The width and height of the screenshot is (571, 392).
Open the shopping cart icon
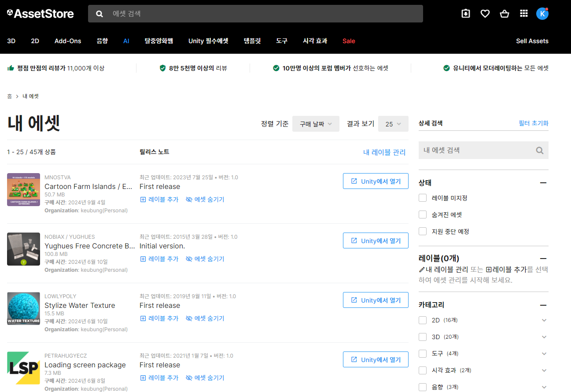tap(505, 14)
